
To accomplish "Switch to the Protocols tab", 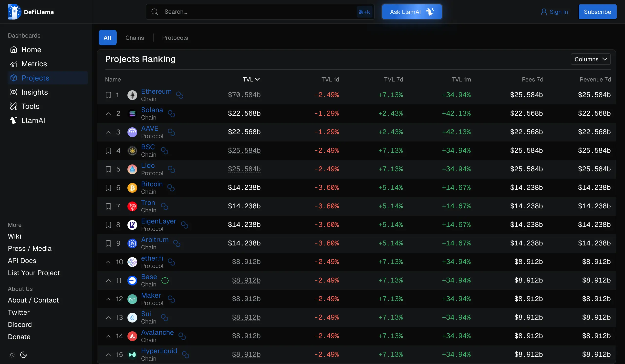I will coord(175,38).
